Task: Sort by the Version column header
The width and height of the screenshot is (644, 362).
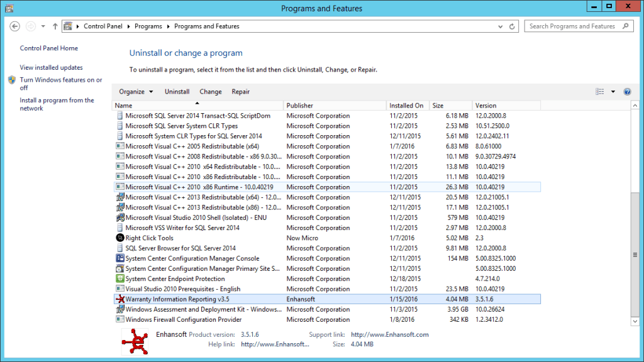Action: point(506,106)
